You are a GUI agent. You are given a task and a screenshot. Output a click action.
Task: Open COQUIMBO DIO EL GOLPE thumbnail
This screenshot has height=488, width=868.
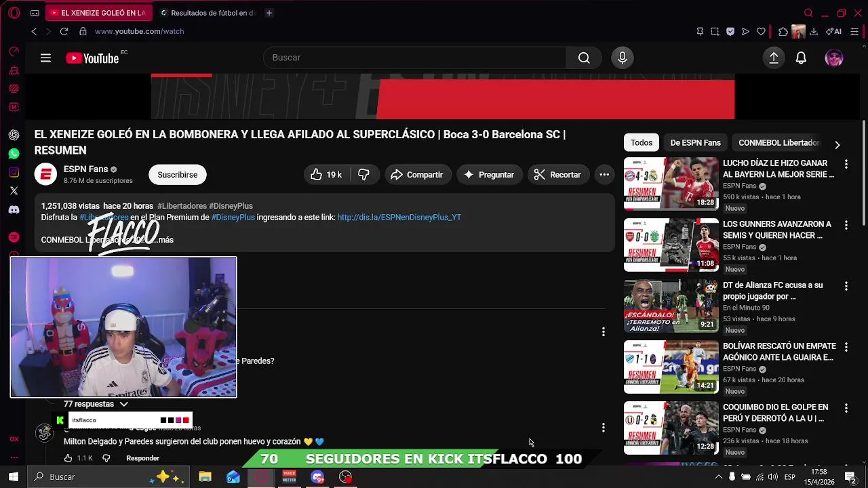tap(671, 428)
